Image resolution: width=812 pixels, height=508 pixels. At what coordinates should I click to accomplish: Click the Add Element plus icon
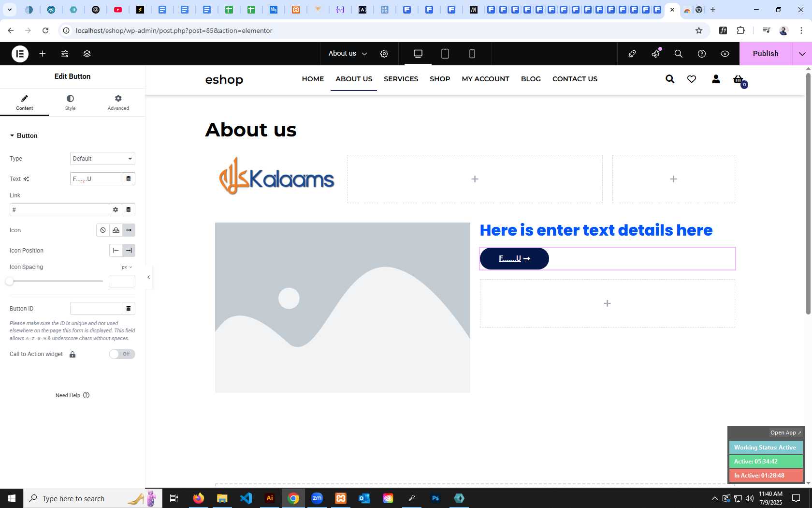pos(43,54)
